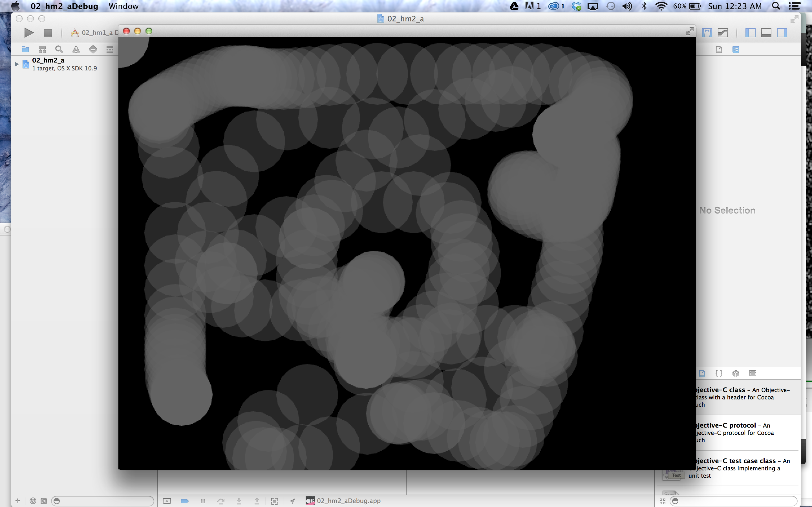The image size is (812, 507).
Task: Toggle the right Utilities pane visibility
Action: [x=782, y=32]
